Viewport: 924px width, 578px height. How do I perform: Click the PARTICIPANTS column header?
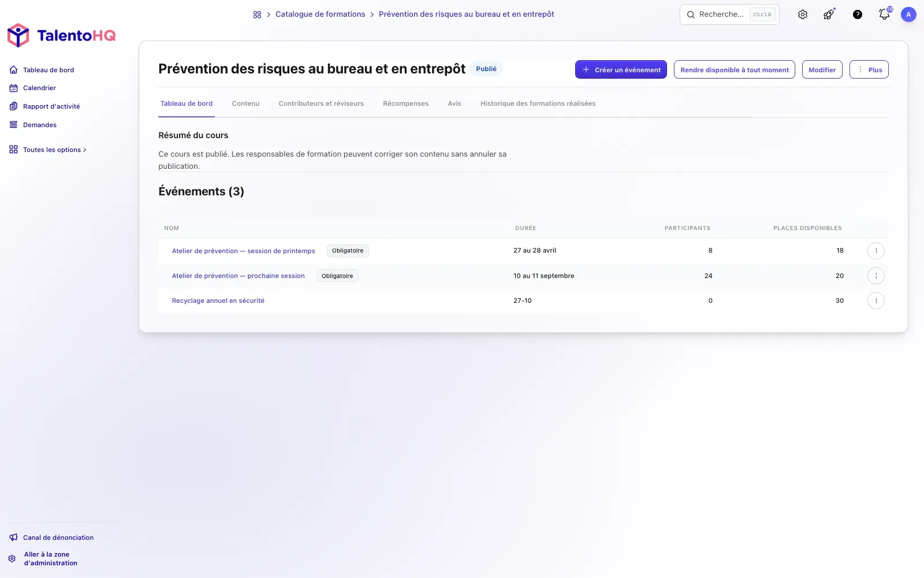tap(687, 228)
